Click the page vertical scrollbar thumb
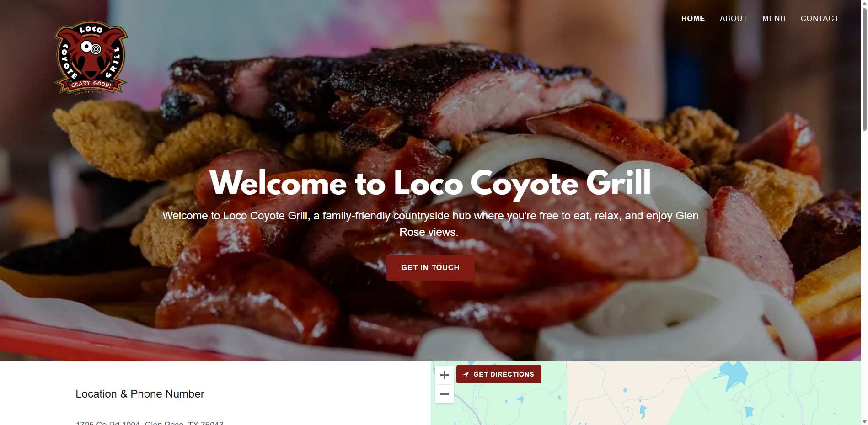 click(864, 69)
